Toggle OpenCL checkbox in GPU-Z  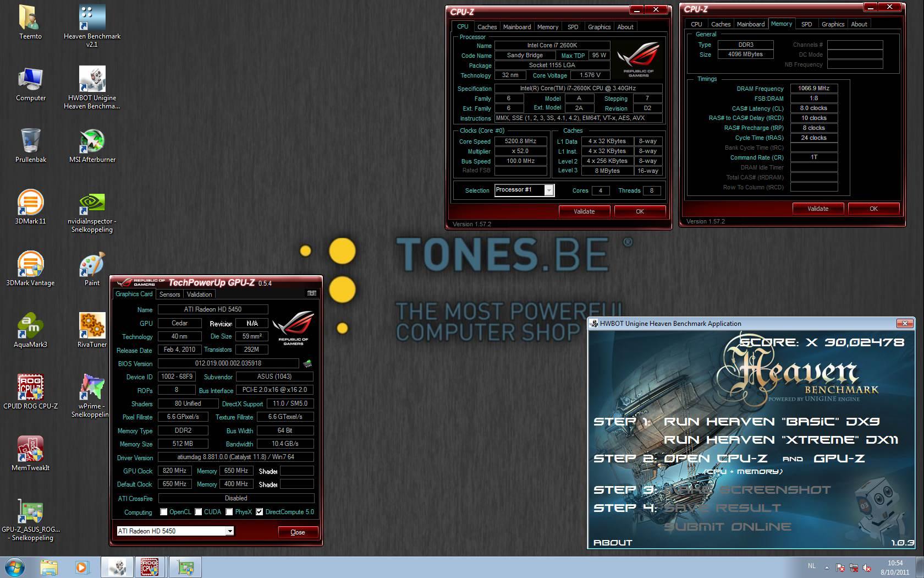coord(164,512)
